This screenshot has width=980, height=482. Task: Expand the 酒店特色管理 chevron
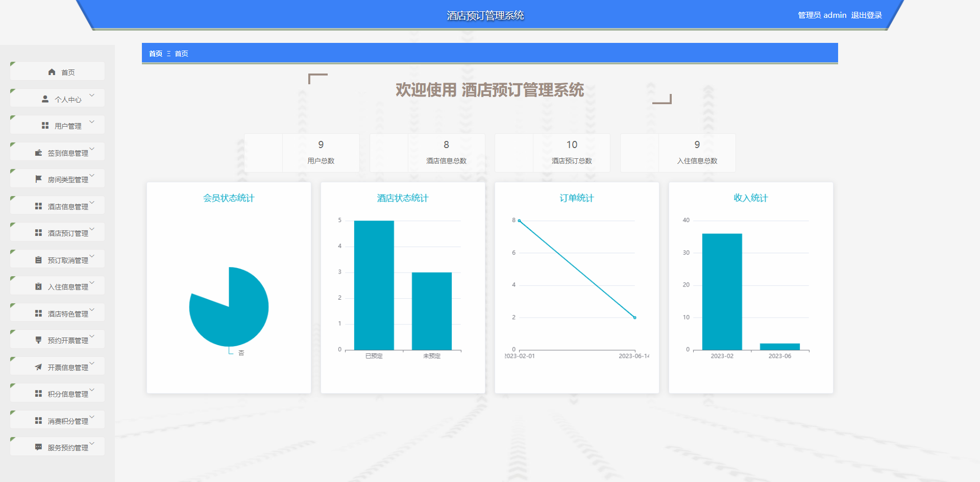92,309
